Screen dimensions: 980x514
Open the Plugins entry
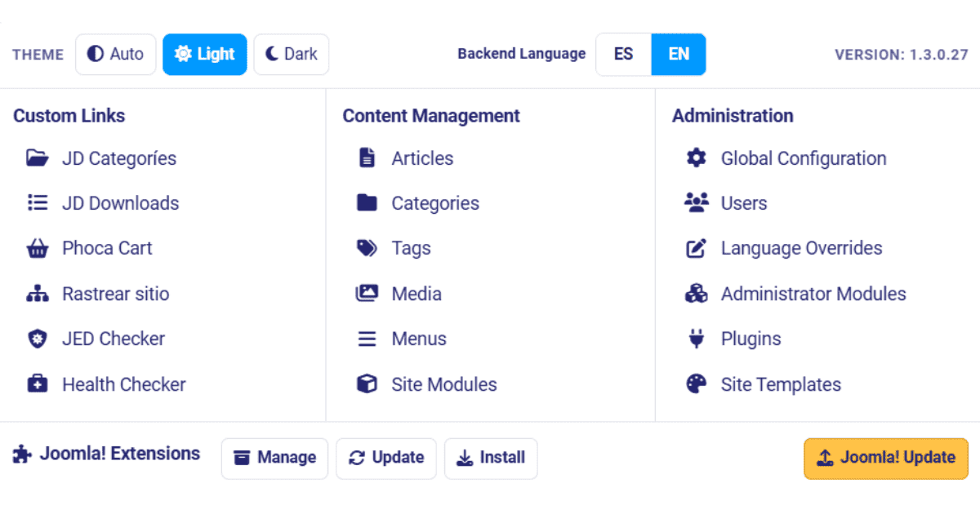point(751,339)
